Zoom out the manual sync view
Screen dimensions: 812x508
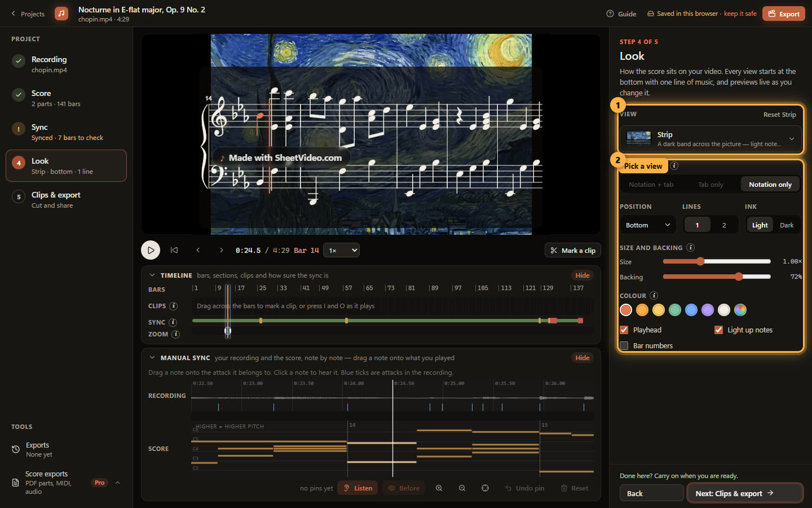pos(462,488)
